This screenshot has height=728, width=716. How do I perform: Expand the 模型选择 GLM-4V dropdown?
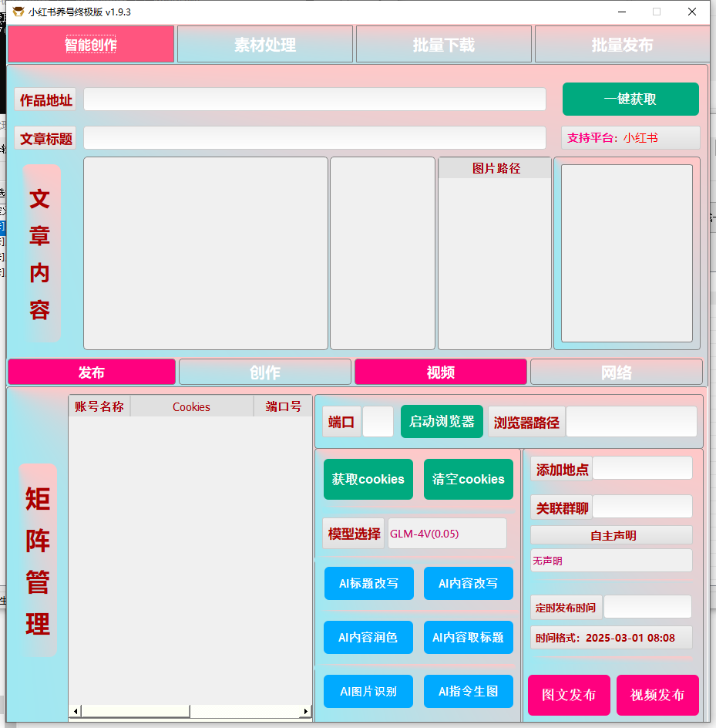pos(446,534)
